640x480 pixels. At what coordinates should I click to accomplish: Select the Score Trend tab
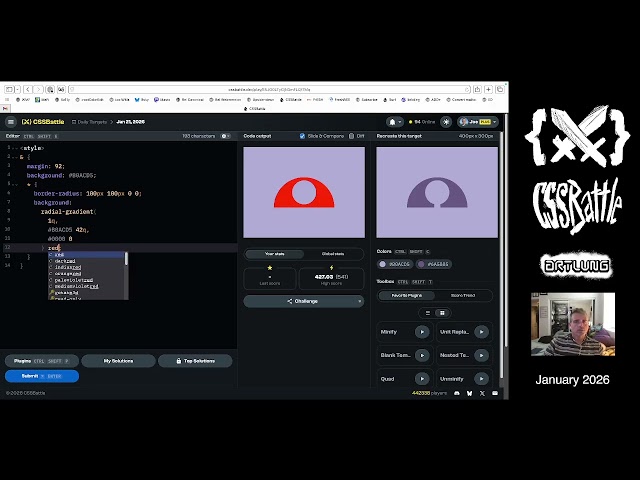point(463,295)
